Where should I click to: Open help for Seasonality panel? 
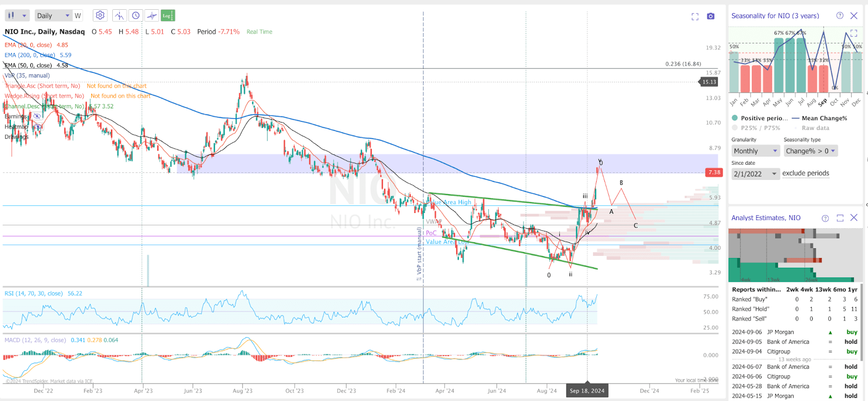coord(840,16)
